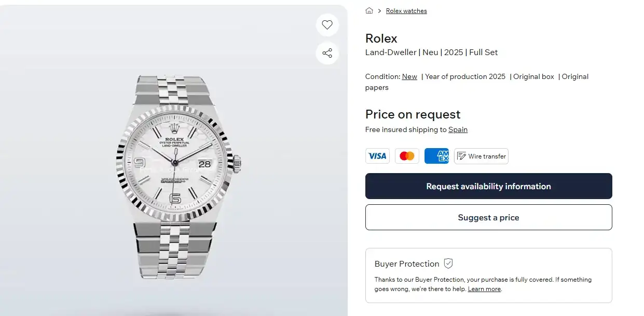Screen dimensions: 644x316
Task: Change shipping country Spain link
Action: pos(458,129)
